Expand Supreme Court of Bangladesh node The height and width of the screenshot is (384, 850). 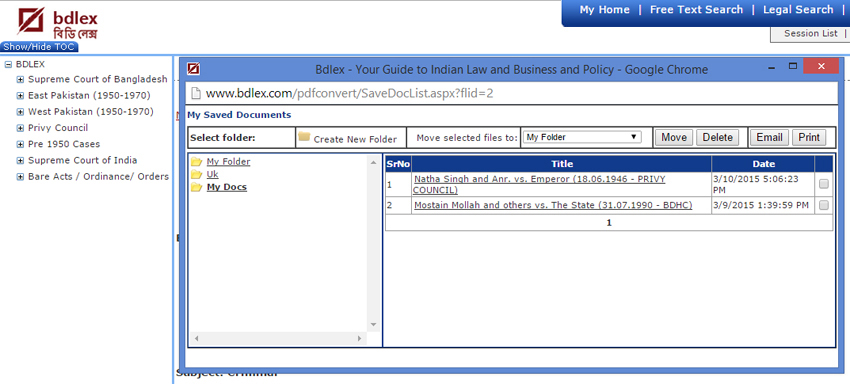coord(21,79)
